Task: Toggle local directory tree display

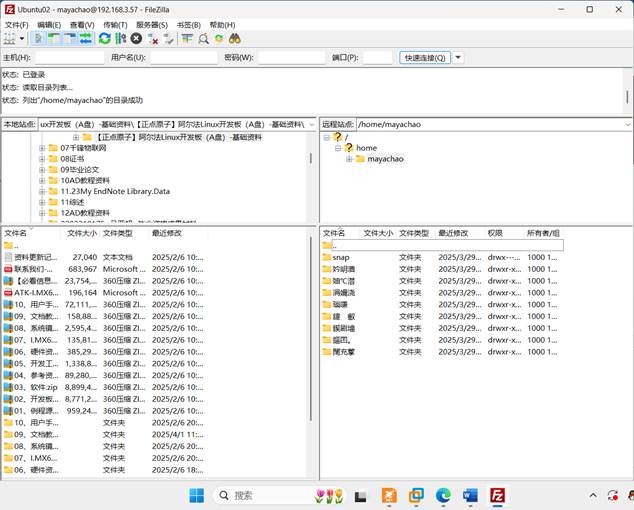Action: (x=54, y=39)
